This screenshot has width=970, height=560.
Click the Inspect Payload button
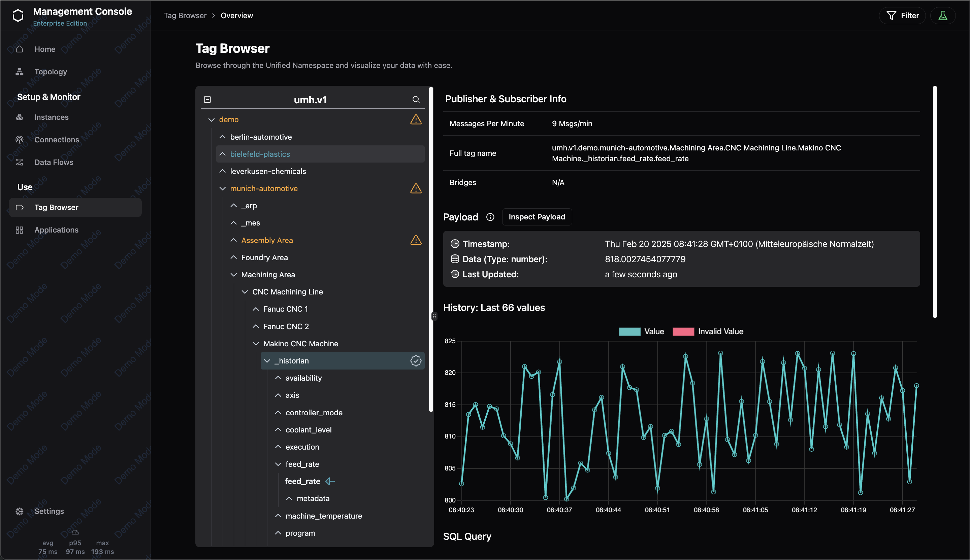(x=537, y=217)
